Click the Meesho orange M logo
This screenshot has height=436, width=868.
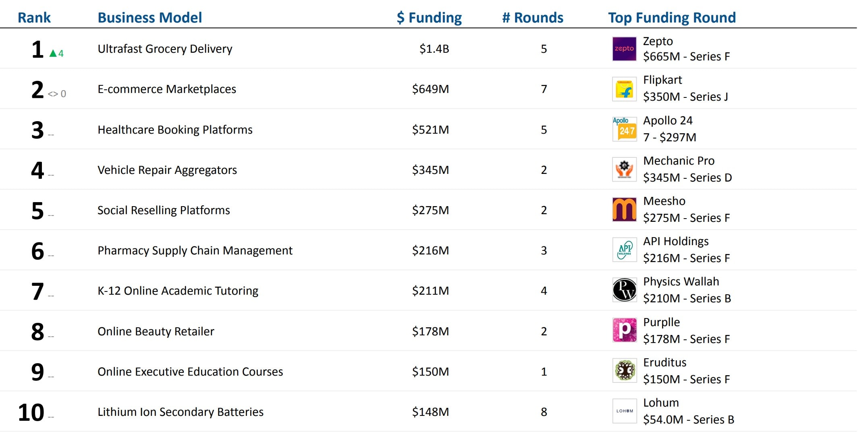point(624,210)
